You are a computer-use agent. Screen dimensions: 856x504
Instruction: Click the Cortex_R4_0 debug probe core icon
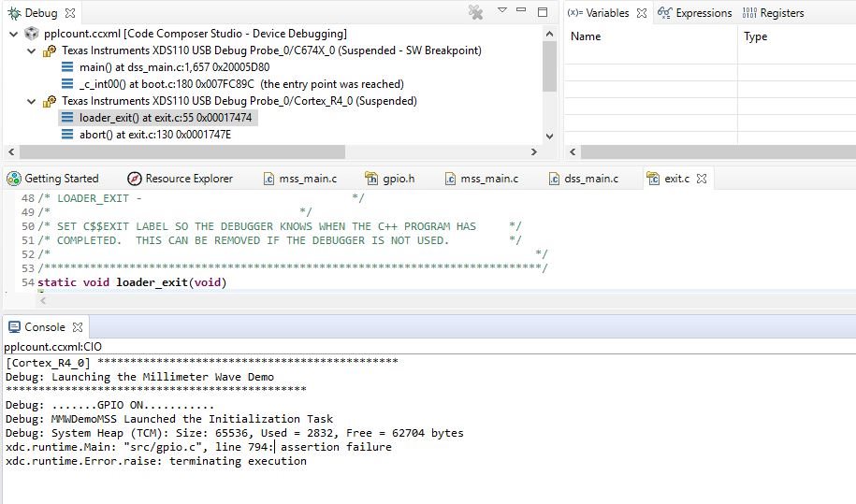50,101
